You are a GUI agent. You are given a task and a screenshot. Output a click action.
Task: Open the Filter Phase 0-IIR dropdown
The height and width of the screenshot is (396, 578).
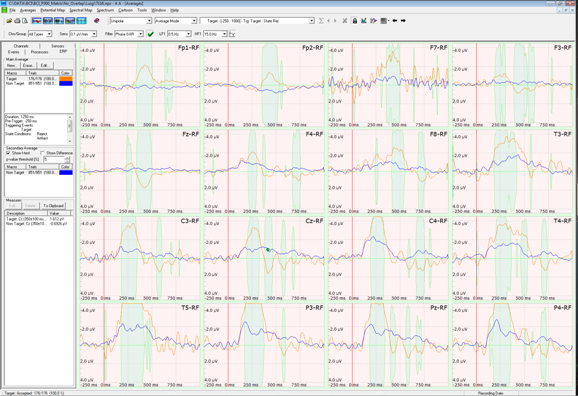coord(129,34)
